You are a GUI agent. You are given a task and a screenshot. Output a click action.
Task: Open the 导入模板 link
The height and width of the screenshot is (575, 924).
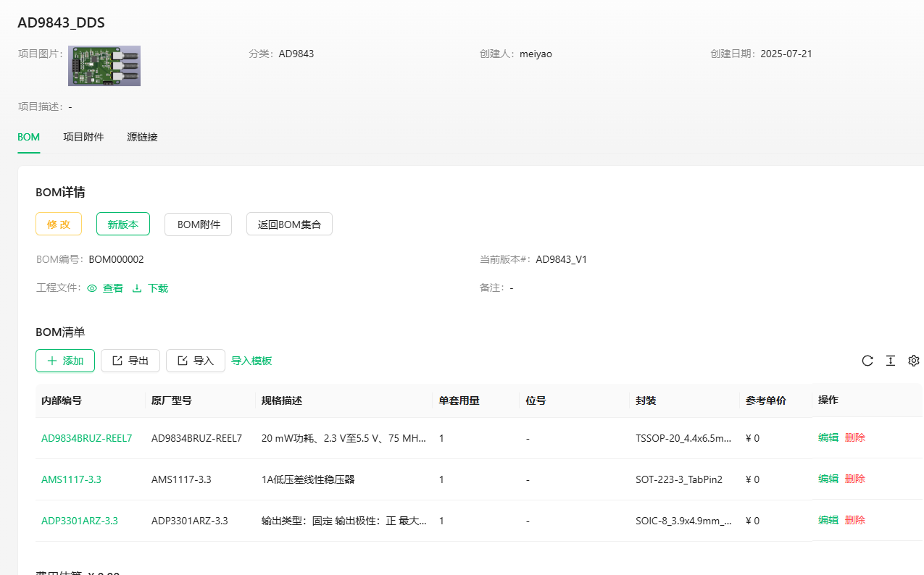pyautogui.click(x=251, y=361)
